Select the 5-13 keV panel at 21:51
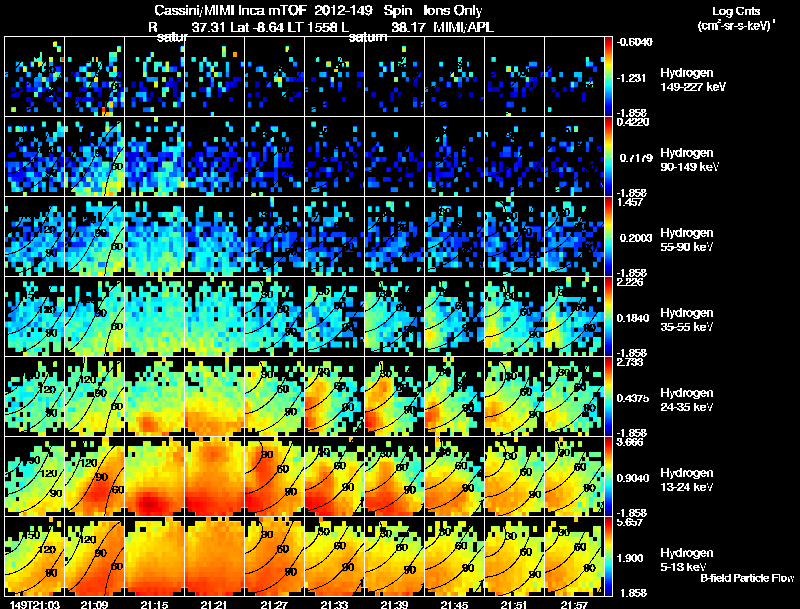 point(514,556)
